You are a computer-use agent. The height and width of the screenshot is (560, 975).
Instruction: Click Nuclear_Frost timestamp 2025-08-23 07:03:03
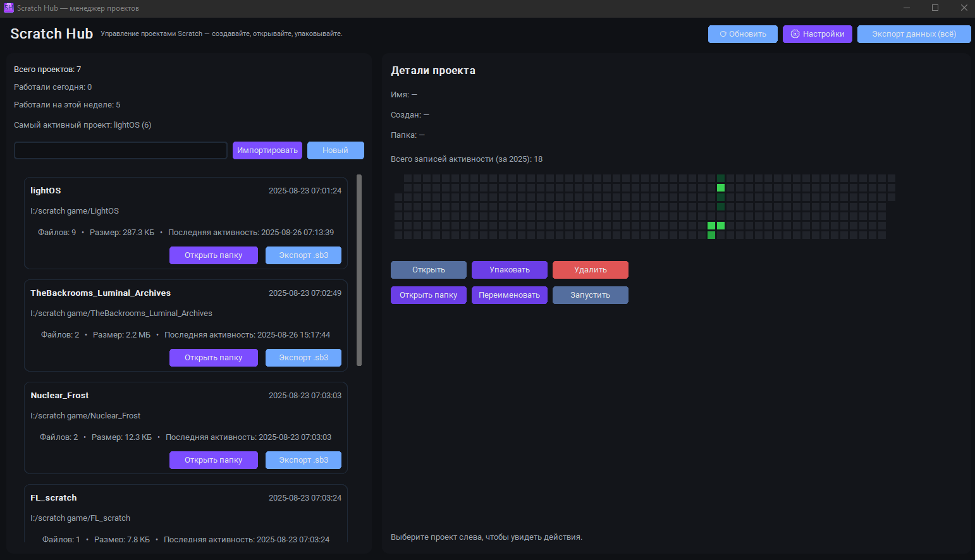pos(305,396)
